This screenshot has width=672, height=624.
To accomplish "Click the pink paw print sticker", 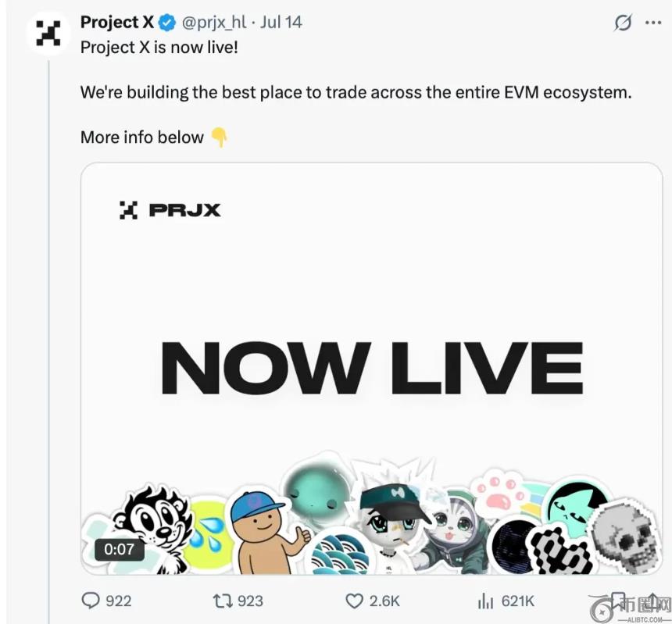I will pyautogui.click(x=500, y=491).
